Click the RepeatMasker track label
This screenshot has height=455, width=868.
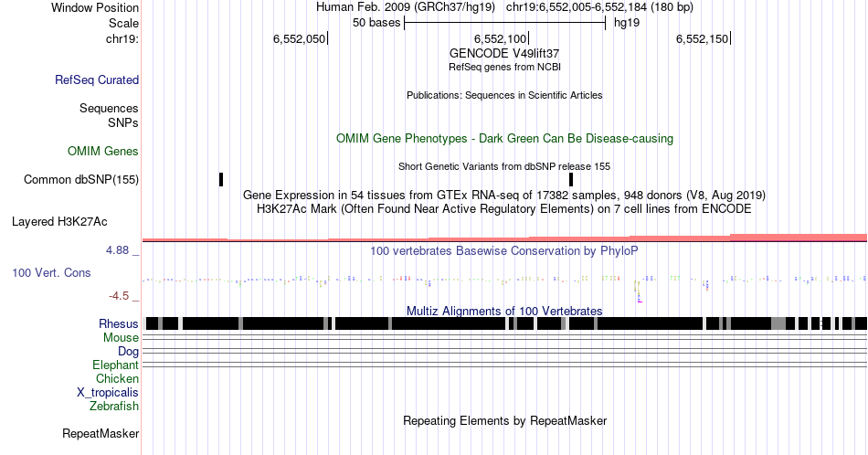tap(101, 433)
